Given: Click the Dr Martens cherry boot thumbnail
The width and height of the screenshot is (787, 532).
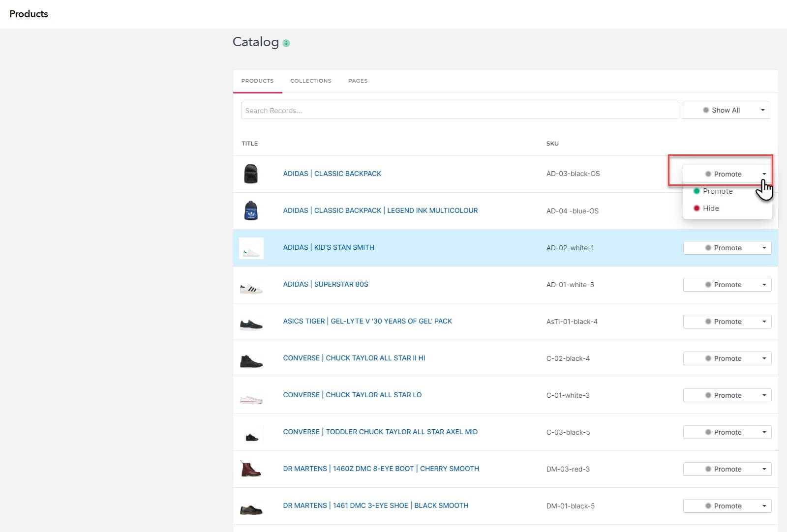Looking at the screenshot, I should click(251, 469).
